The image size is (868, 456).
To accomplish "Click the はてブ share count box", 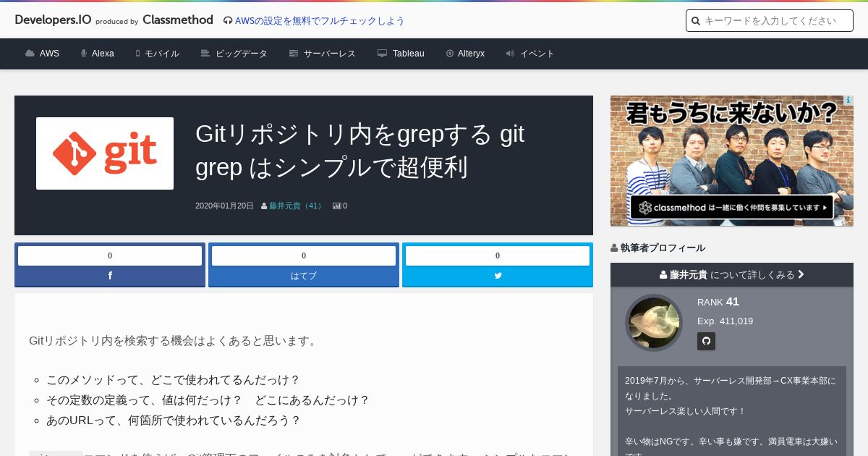I will click(x=304, y=256).
